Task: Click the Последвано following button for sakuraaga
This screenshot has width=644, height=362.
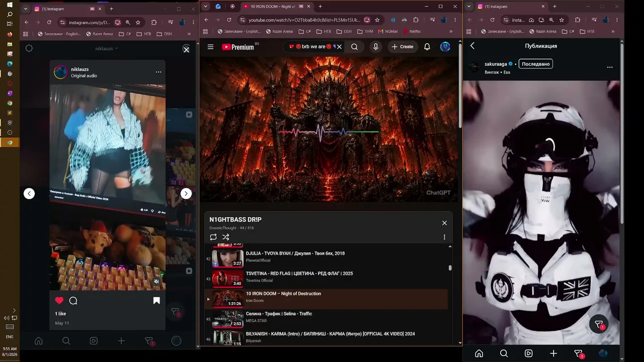Action: pyautogui.click(x=535, y=64)
